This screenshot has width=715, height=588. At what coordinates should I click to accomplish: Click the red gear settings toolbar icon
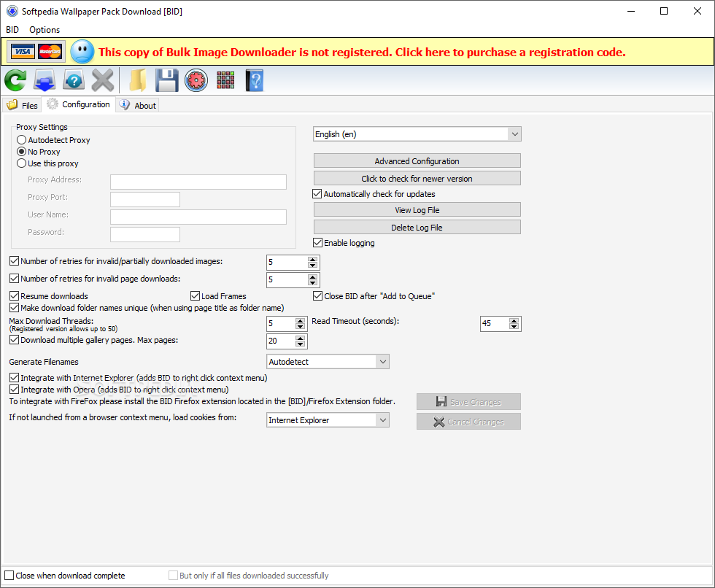click(x=196, y=81)
